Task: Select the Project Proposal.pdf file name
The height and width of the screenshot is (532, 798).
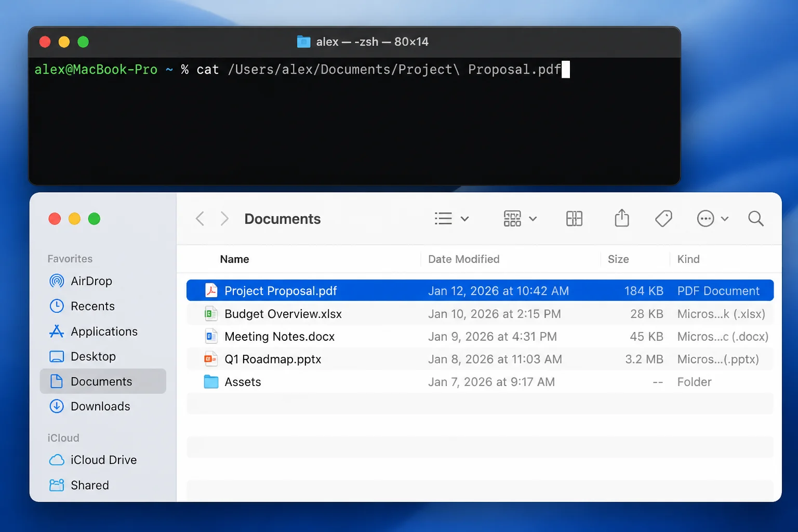Action: click(x=281, y=291)
